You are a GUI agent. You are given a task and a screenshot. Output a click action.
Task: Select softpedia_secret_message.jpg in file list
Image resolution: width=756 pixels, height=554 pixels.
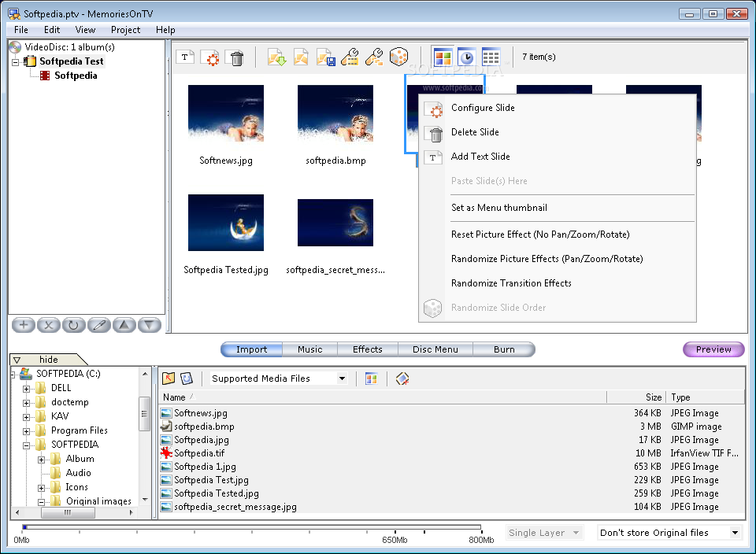[x=451, y=507]
